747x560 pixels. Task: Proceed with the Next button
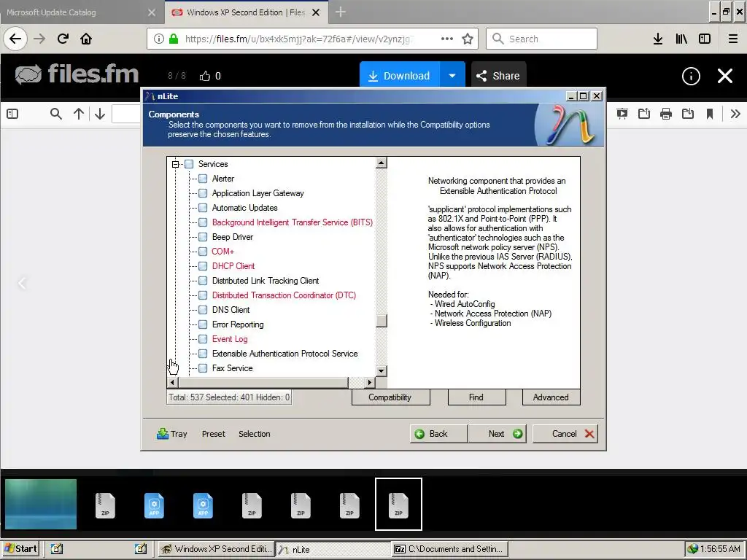point(497,434)
